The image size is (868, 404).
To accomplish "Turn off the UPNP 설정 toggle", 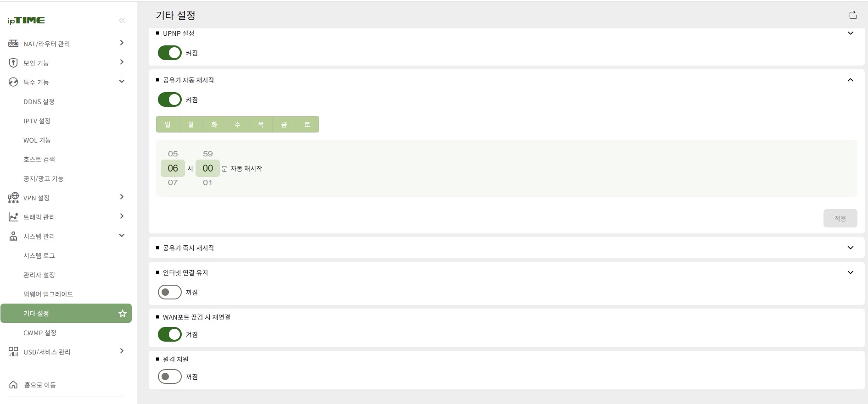I will (170, 53).
